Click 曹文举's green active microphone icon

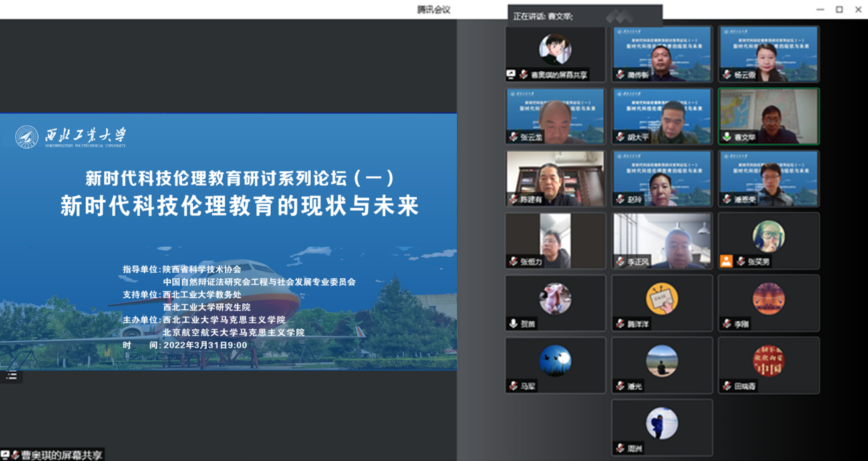[727, 137]
